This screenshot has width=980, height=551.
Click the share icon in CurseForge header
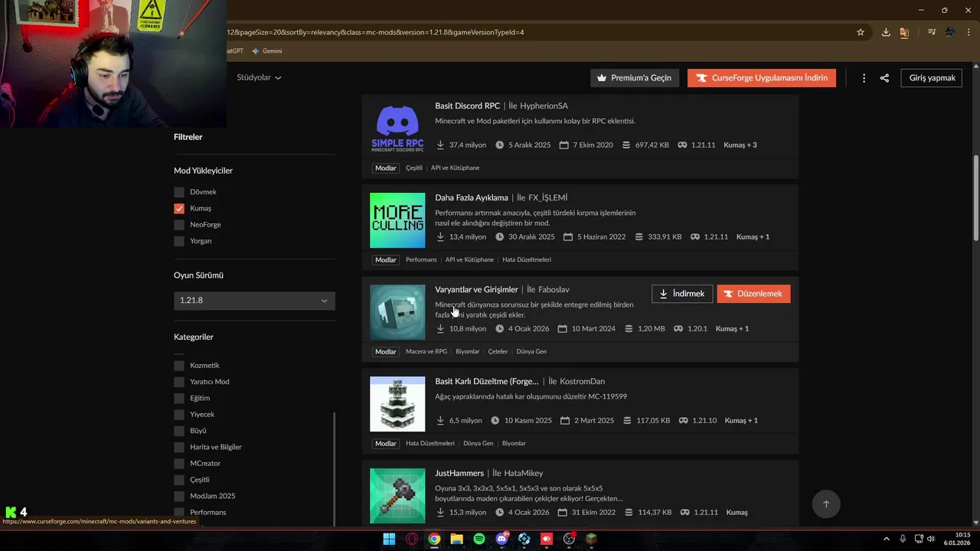tap(884, 78)
